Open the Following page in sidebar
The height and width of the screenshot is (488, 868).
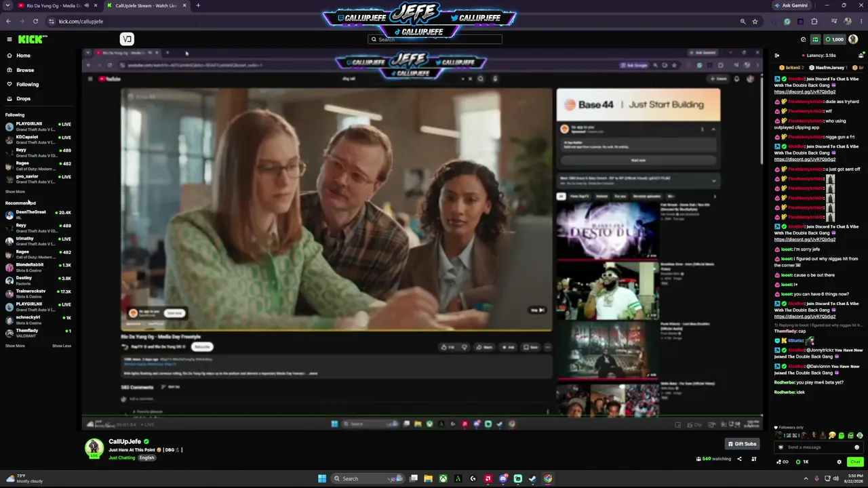[27, 84]
